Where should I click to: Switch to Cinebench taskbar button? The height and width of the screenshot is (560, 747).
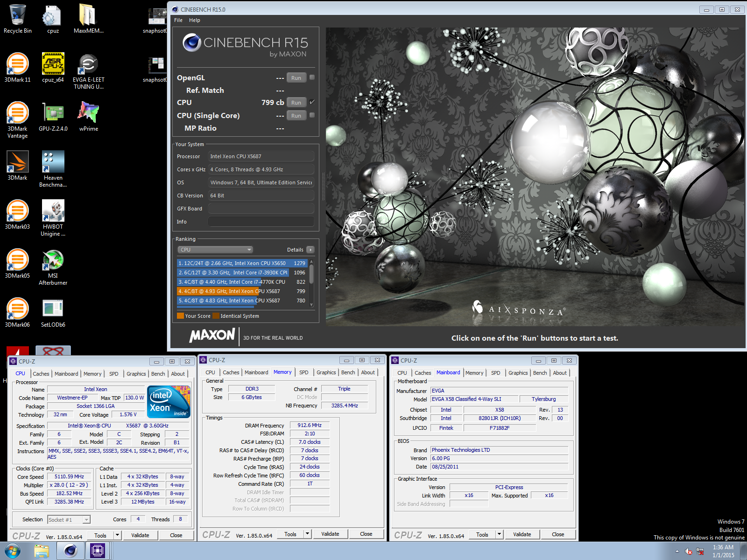70,551
